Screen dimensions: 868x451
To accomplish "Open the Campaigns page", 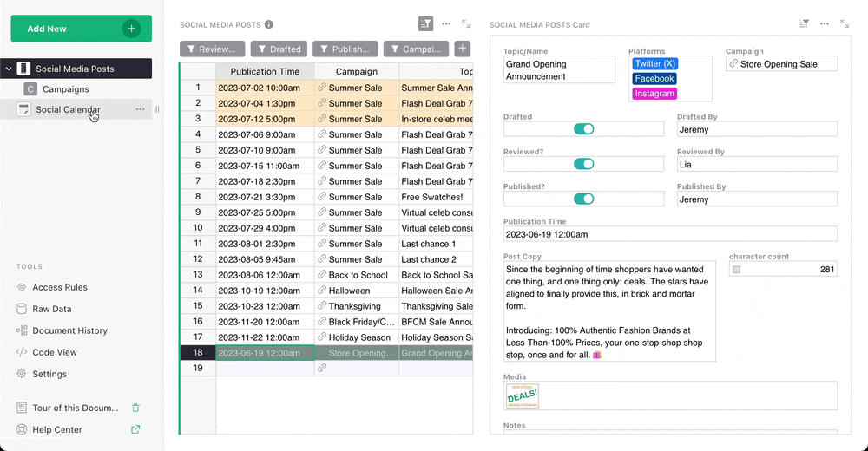I will [66, 89].
